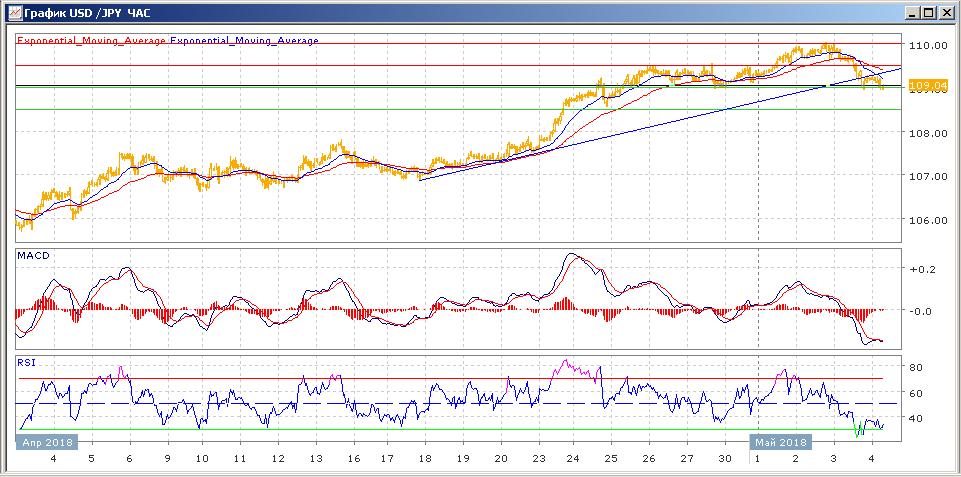This screenshot has width=961, height=477.
Task: Click the 110.00 price axis label
Action: point(929,45)
